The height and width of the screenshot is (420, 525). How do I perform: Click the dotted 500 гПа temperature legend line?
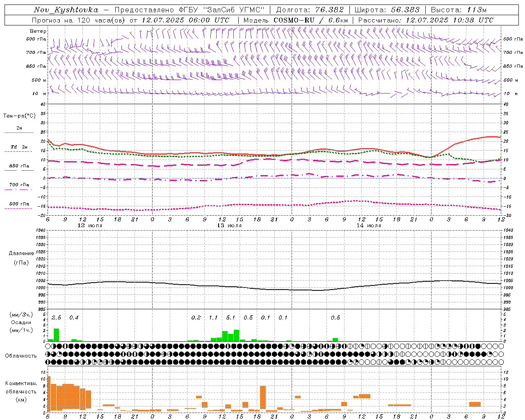coord(18,208)
